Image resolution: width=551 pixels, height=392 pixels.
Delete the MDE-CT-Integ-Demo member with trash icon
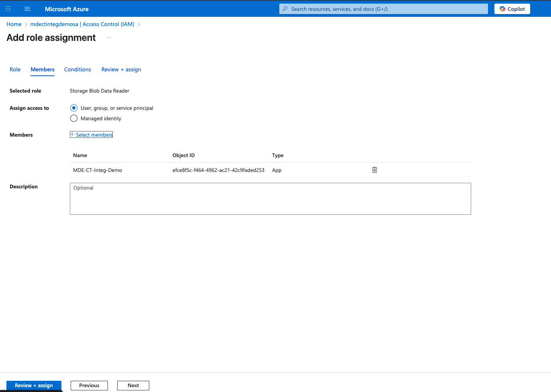[x=374, y=170]
